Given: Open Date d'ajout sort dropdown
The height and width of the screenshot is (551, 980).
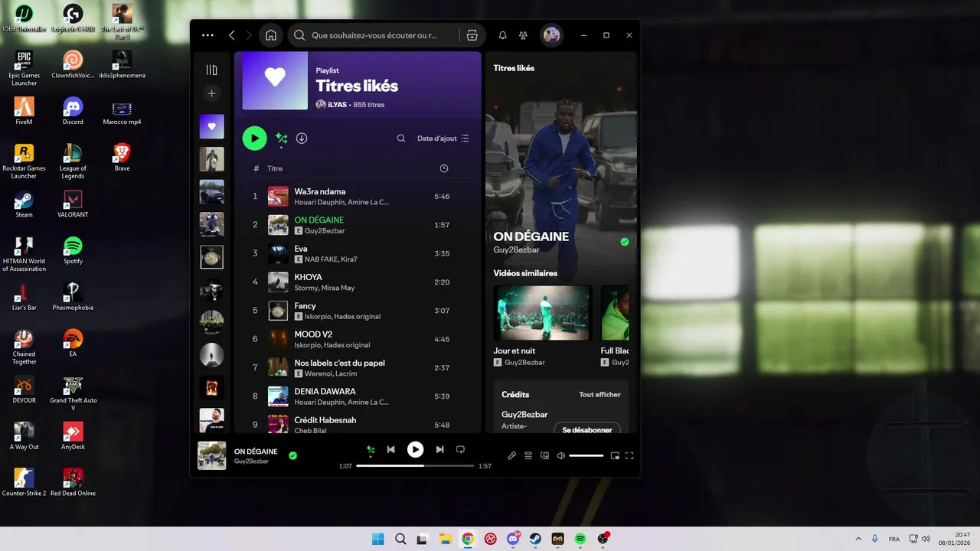Looking at the screenshot, I should click(443, 139).
